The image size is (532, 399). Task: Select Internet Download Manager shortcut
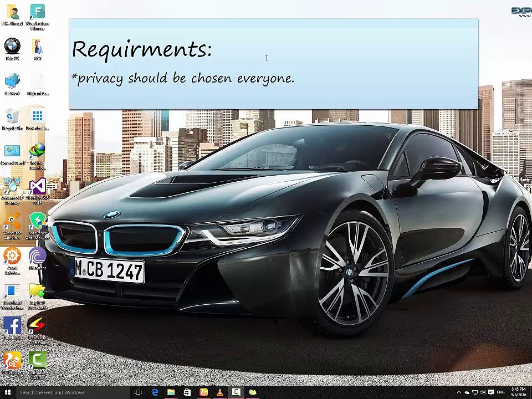click(37, 156)
